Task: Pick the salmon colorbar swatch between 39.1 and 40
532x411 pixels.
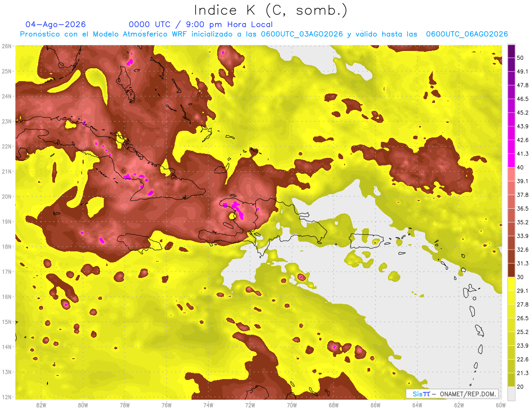Action: 511,174
